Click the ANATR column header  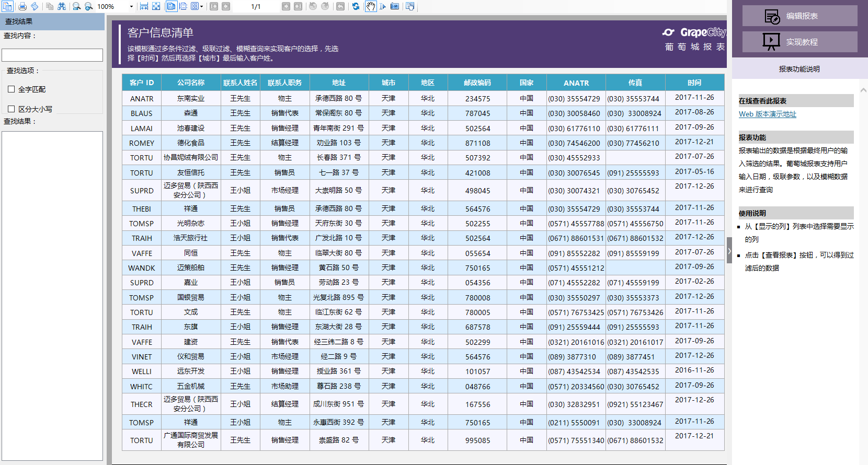pyautogui.click(x=576, y=83)
